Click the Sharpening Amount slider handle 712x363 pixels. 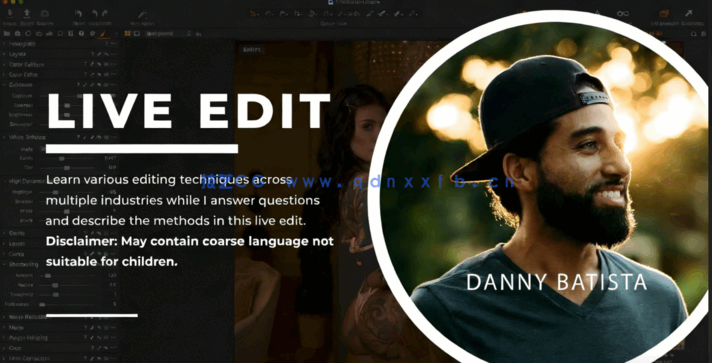[48, 276]
